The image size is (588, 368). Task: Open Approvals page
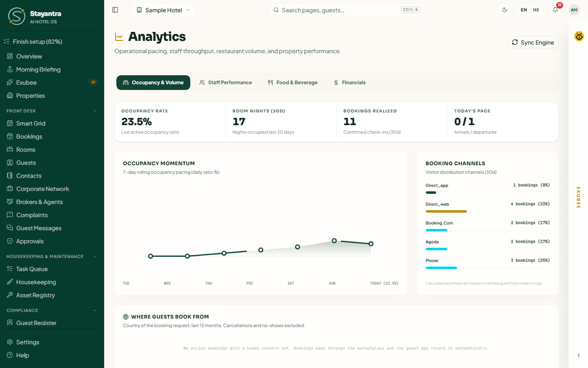(52, 241)
